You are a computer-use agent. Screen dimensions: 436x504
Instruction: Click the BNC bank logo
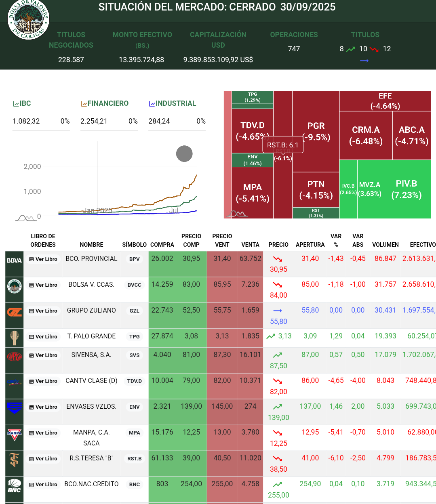coord(14,485)
